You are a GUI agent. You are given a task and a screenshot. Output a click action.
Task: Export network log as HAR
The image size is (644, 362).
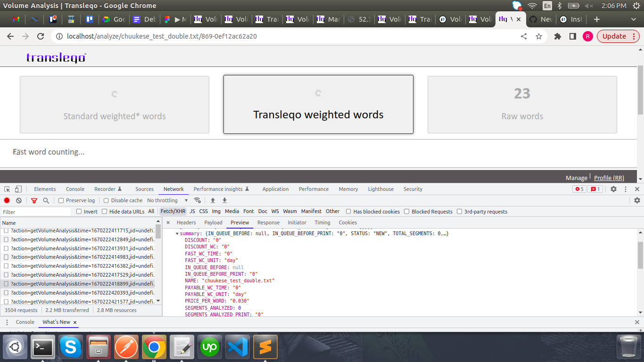point(224,200)
